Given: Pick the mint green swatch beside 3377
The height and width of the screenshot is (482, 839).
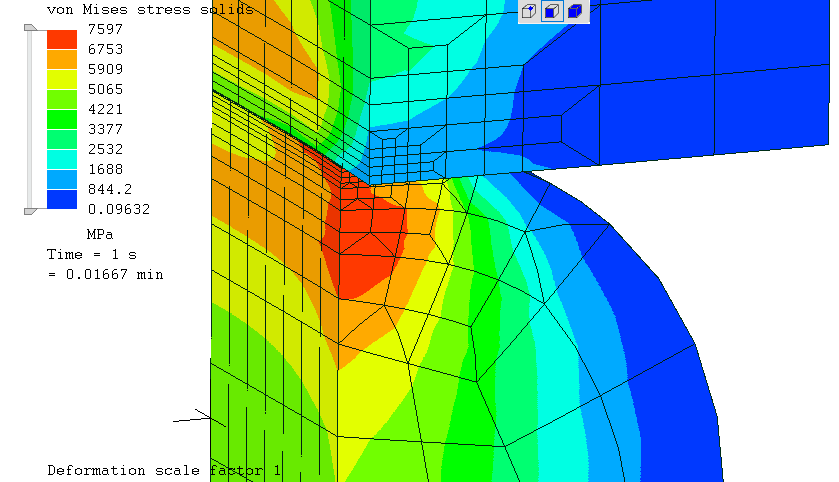Looking at the screenshot, I should 62,140.
